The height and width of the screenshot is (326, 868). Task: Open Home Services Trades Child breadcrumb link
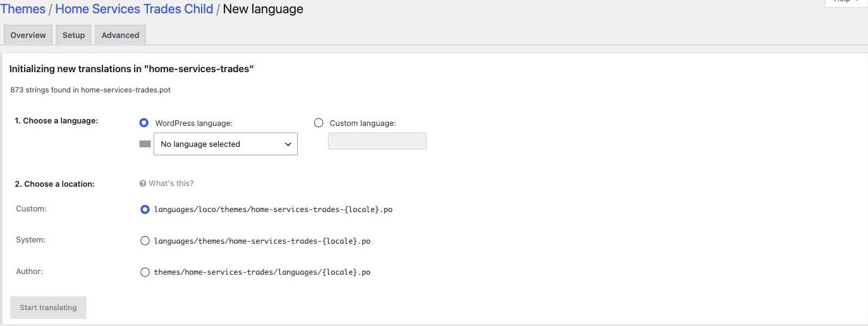click(134, 9)
